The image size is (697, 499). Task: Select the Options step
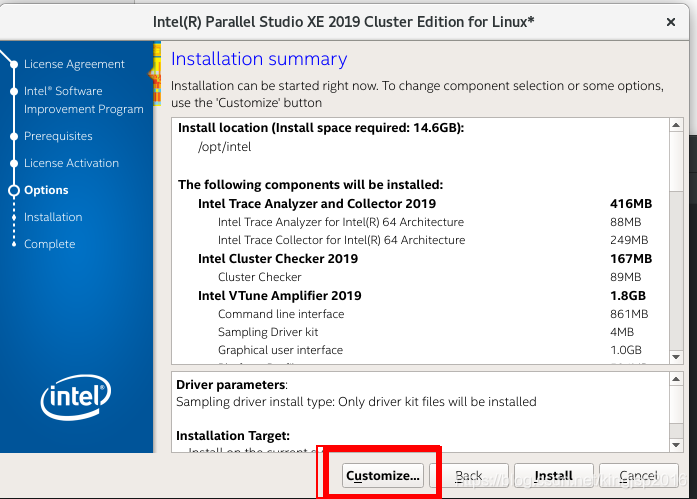point(46,190)
